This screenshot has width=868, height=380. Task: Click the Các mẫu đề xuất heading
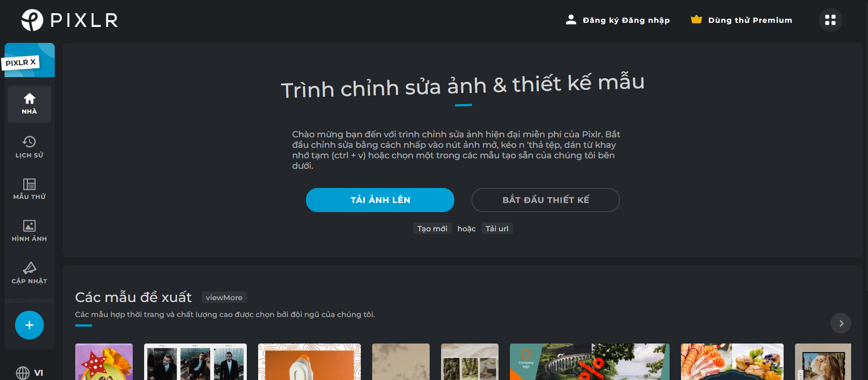[133, 297]
